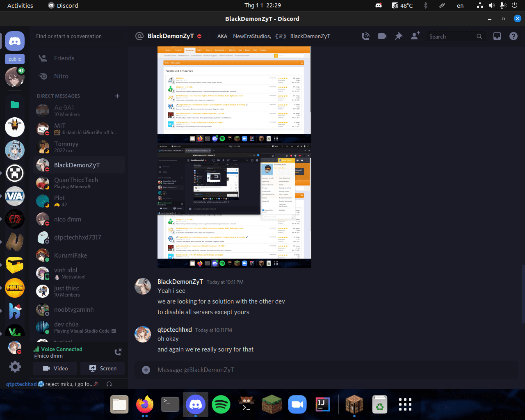Click Find or start a conversation

pyautogui.click(x=79, y=36)
